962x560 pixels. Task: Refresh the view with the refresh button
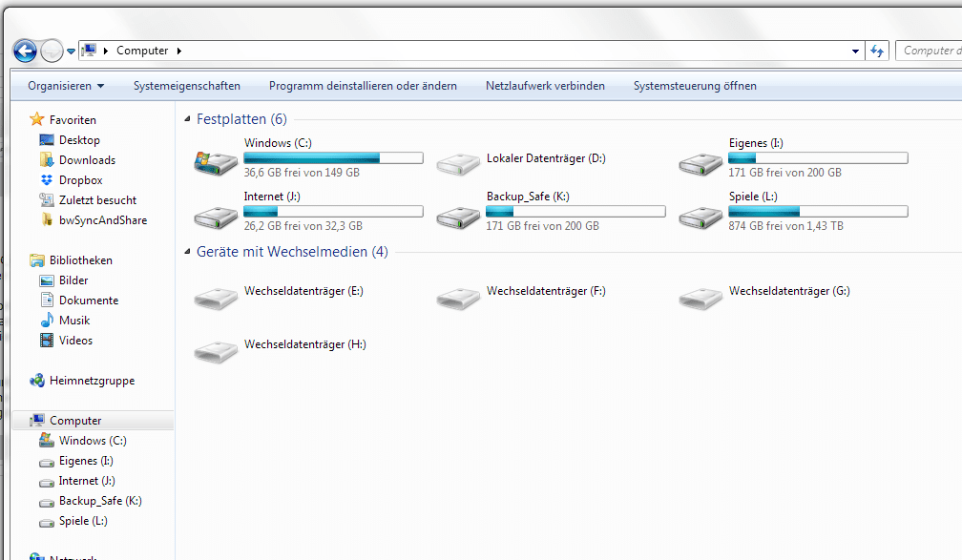877,51
